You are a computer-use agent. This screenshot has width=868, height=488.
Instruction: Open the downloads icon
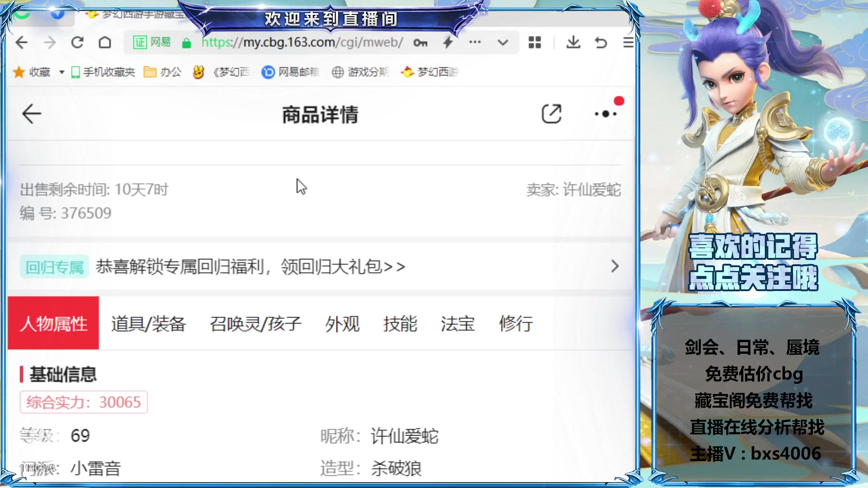click(x=573, y=42)
